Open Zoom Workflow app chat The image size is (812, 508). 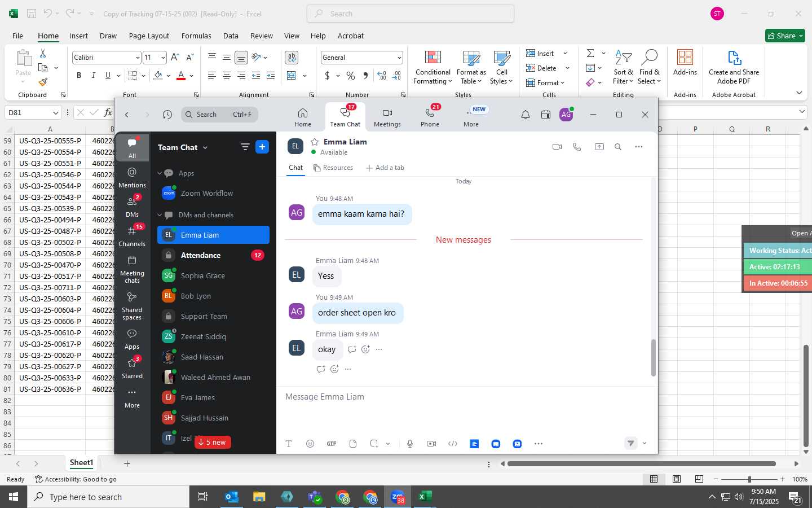pyautogui.click(x=213, y=193)
